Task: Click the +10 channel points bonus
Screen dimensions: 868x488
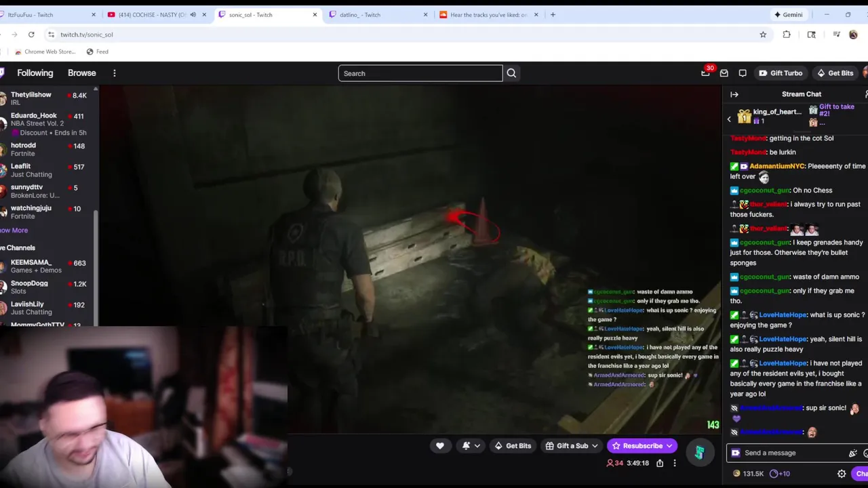Action: coord(780,474)
